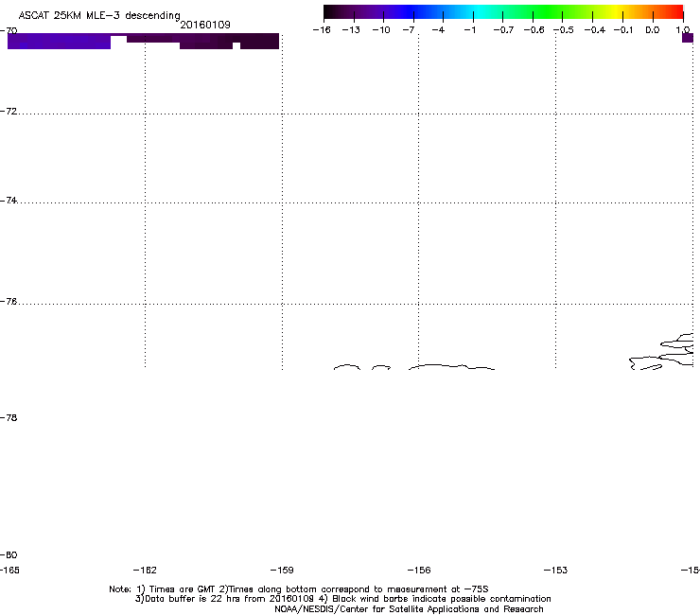Click the colorbar label -0.5
Image resolution: width=700 pixels, height=615 pixels.
[x=564, y=30]
